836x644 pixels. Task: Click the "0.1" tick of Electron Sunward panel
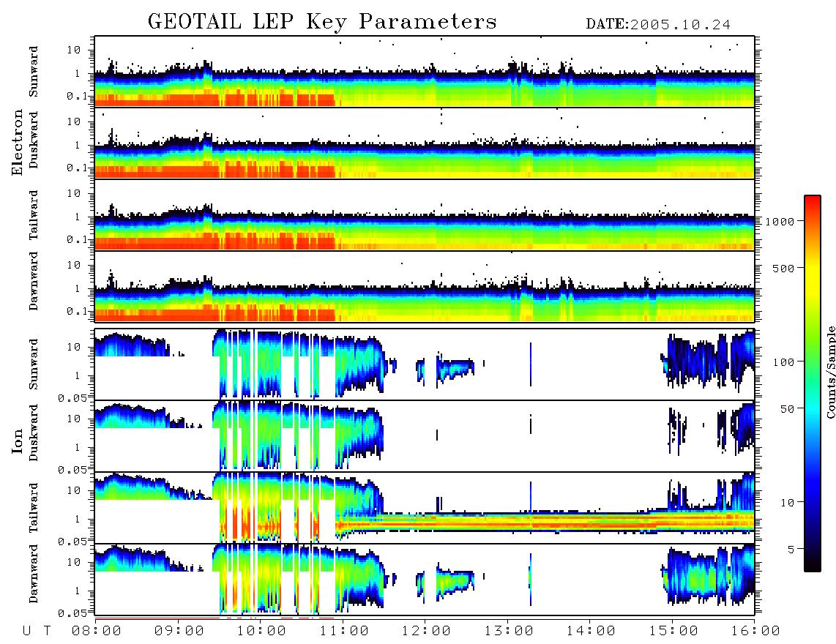click(x=77, y=96)
